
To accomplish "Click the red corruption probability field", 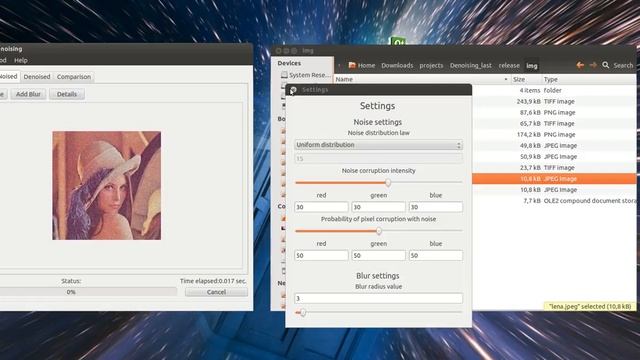I will point(321,255).
